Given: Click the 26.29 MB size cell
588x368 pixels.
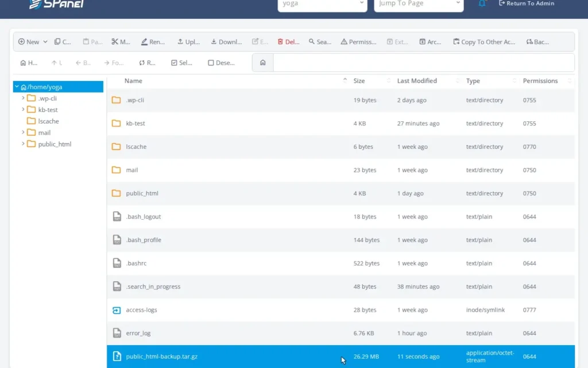Looking at the screenshot, I should tap(366, 356).
